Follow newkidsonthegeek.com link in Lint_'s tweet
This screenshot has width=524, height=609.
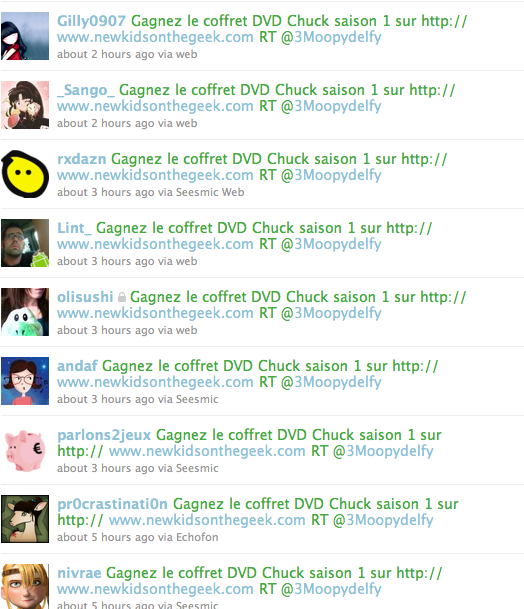pyautogui.click(x=155, y=244)
